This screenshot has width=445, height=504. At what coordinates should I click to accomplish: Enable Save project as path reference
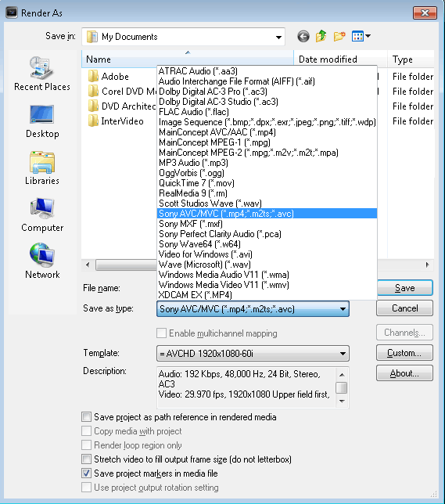pyautogui.click(x=86, y=417)
